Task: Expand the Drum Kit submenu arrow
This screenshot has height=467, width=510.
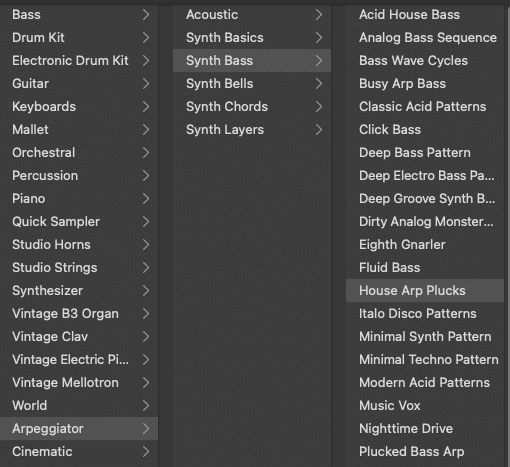Action: pyautogui.click(x=146, y=38)
